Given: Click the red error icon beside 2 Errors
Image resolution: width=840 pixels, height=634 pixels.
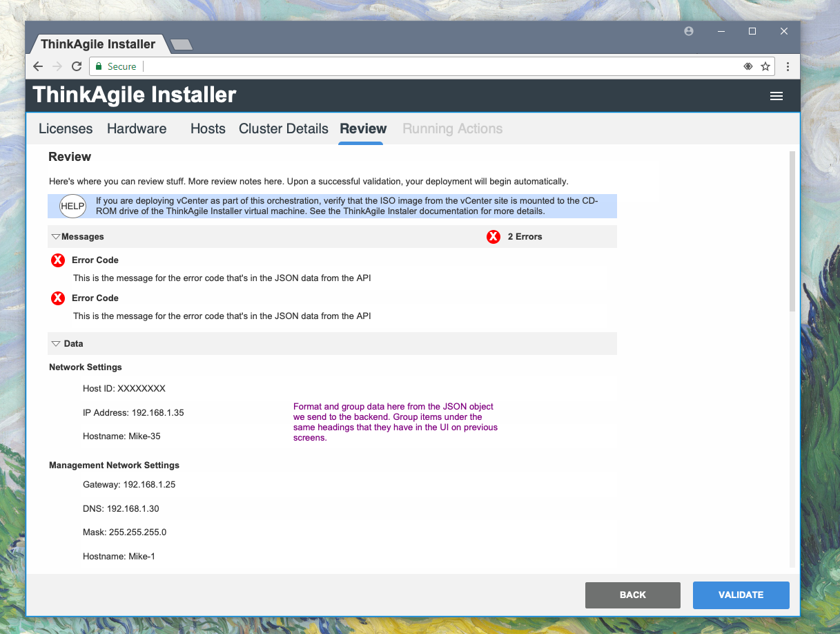Looking at the screenshot, I should (493, 237).
